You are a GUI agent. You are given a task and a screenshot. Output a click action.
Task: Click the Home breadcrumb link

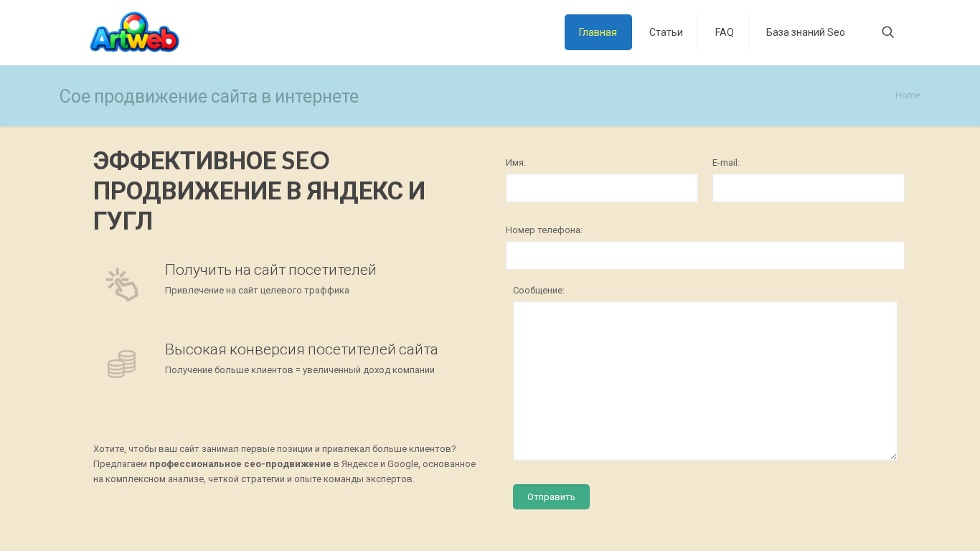tap(908, 95)
